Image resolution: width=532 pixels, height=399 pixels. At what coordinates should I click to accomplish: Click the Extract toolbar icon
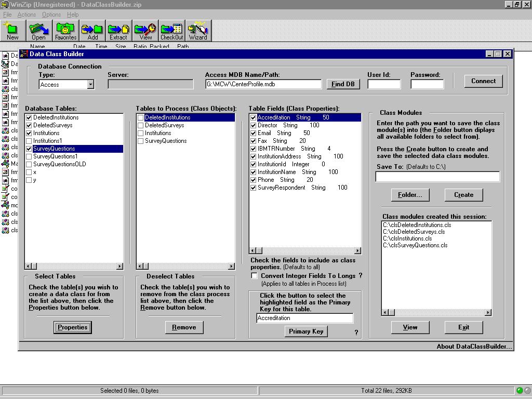coord(118,31)
